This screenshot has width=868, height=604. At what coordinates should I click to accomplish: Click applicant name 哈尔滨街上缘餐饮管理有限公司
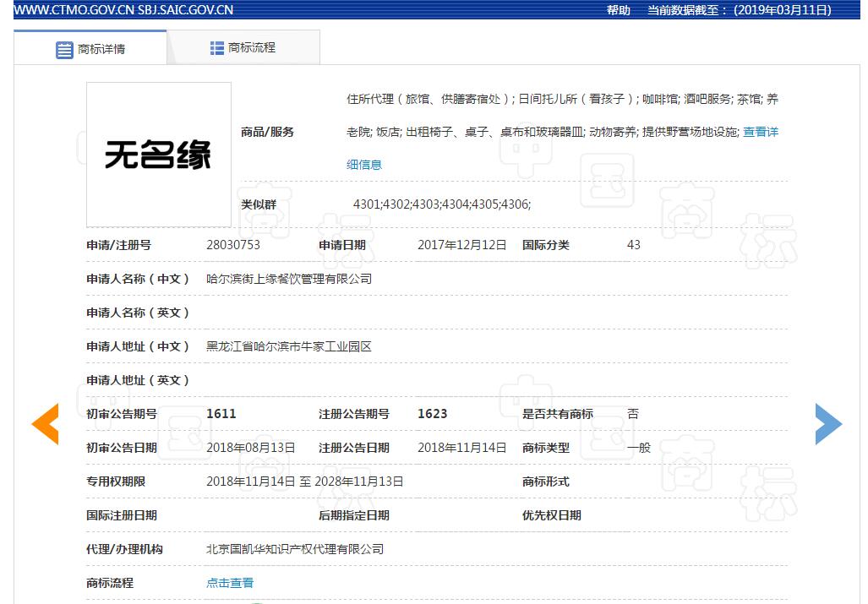pos(289,279)
